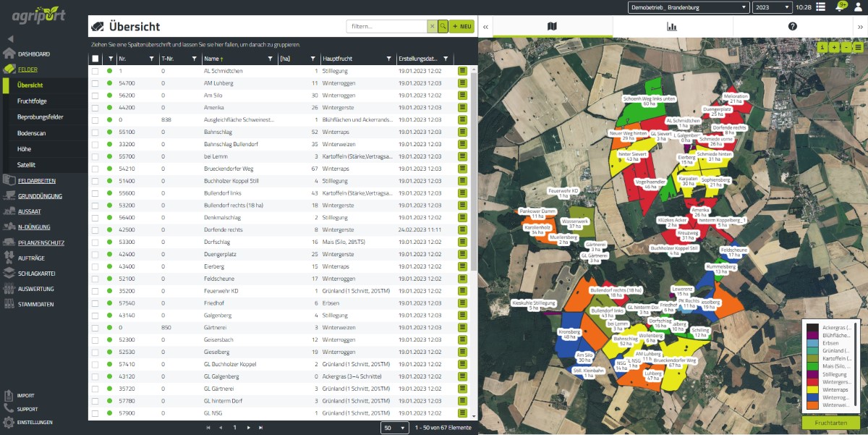Open the help question mark tab

[x=792, y=27]
